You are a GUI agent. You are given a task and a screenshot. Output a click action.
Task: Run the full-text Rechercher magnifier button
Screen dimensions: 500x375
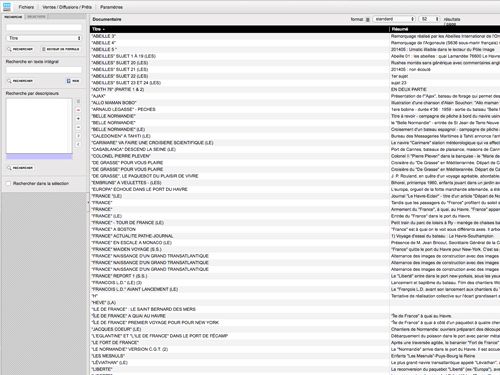tap(20, 81)
